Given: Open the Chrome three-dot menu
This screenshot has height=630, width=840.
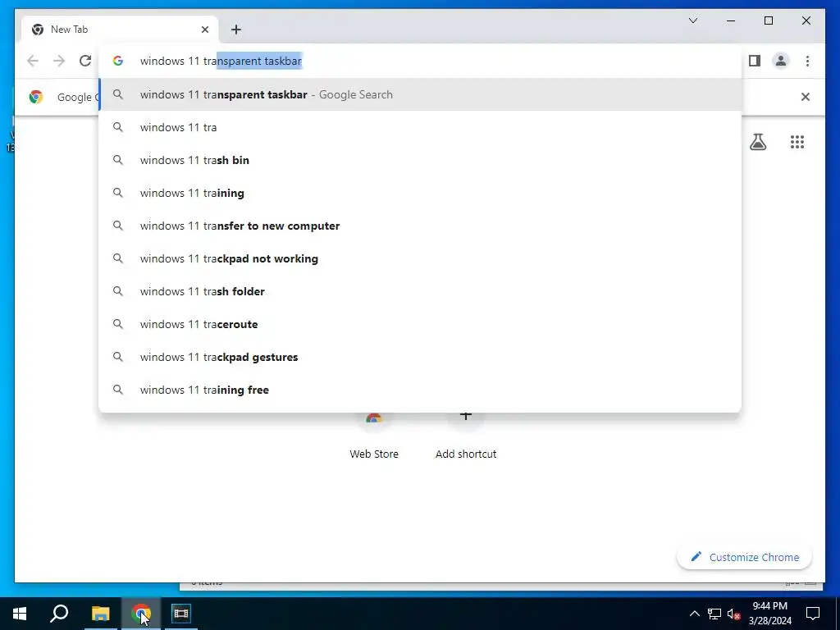Looking at the screenshot, I should tap(807, 61).
